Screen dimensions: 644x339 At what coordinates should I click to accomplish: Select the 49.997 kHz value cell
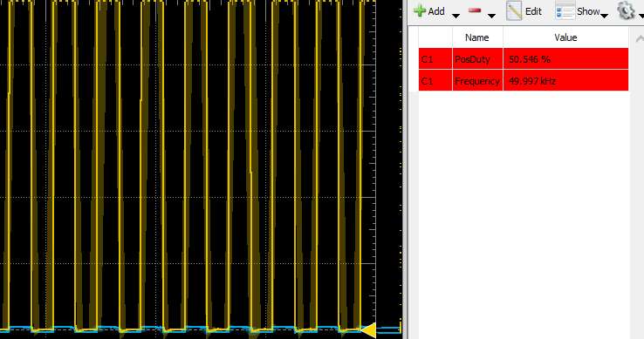[x=565, y=81]
